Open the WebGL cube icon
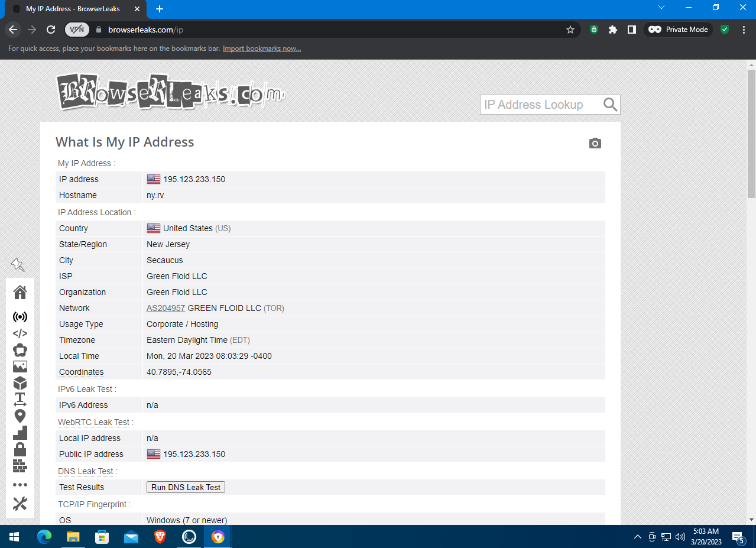Viewport: 756px width, 548px height. [20, 383]
